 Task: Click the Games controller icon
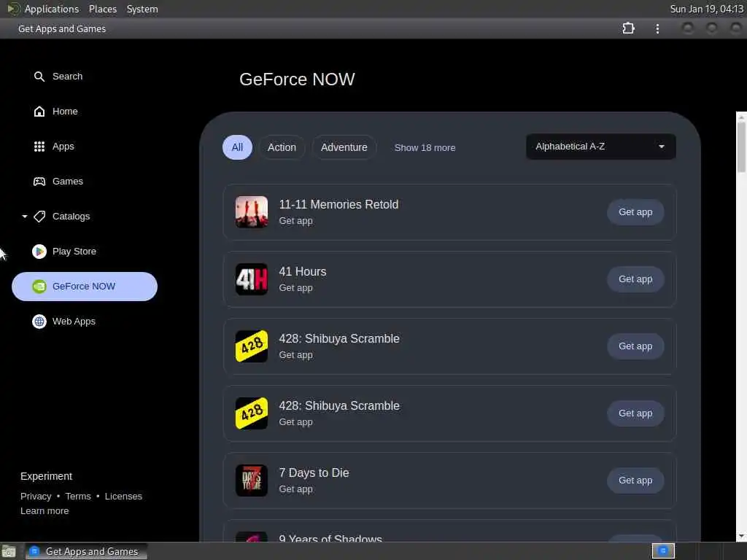(x=39, y=182)
